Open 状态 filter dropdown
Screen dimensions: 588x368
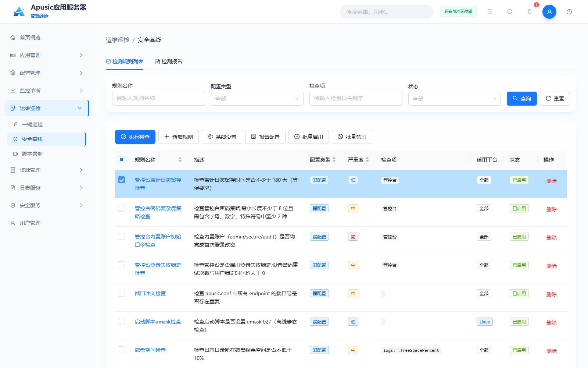(x=455, y=99)
